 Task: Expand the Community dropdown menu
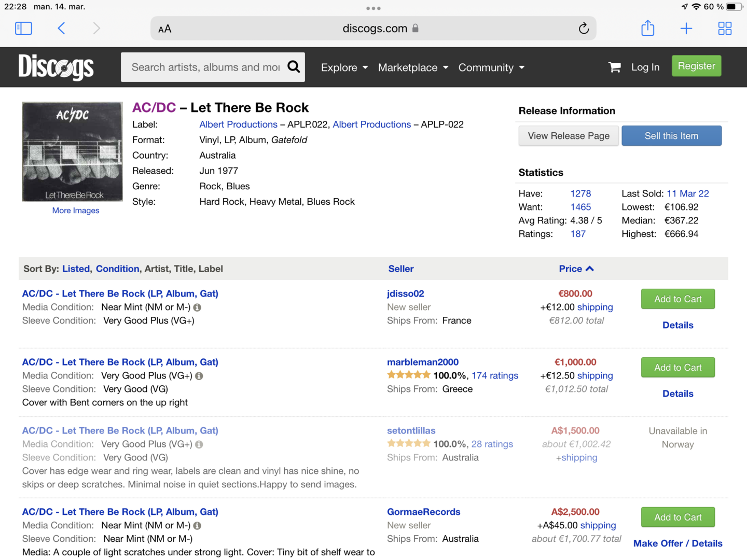tap(491, 67)
